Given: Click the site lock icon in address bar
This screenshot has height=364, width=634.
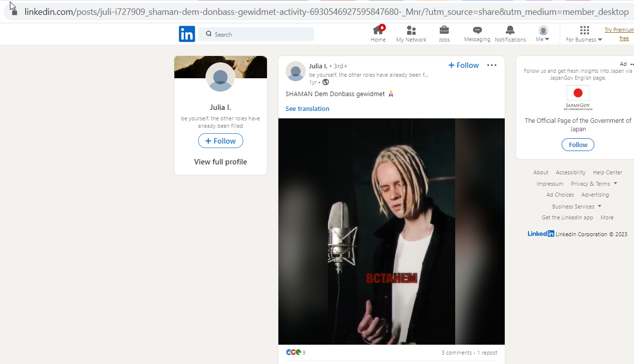Looking at the screenshot, I should click(x=14, y=11).
